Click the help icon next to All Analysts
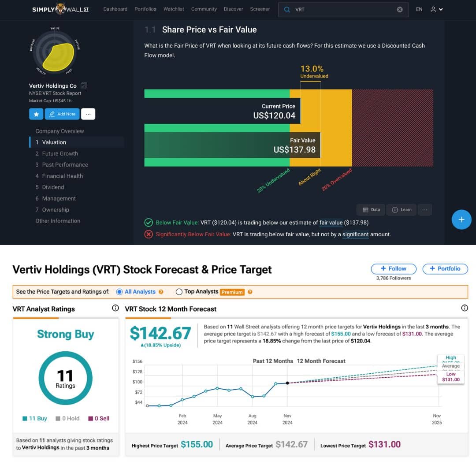 pyautogui.click(x=161, y=292)
